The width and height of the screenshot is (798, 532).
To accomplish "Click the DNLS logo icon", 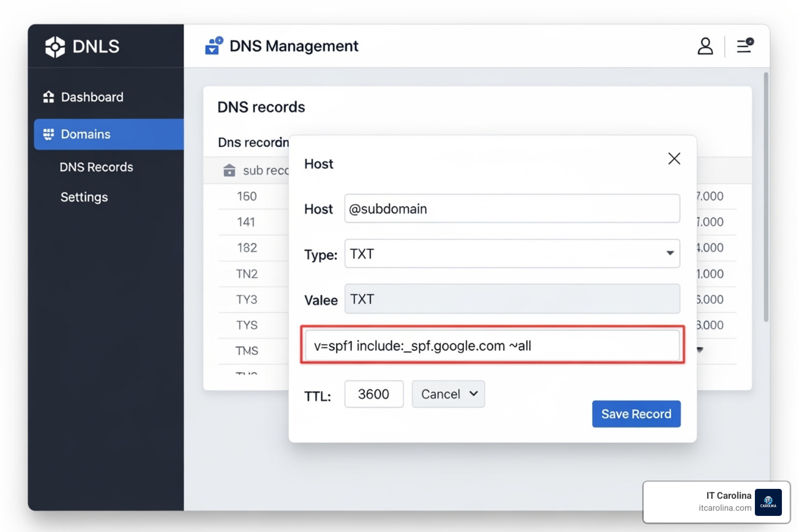I will point(55,47).
